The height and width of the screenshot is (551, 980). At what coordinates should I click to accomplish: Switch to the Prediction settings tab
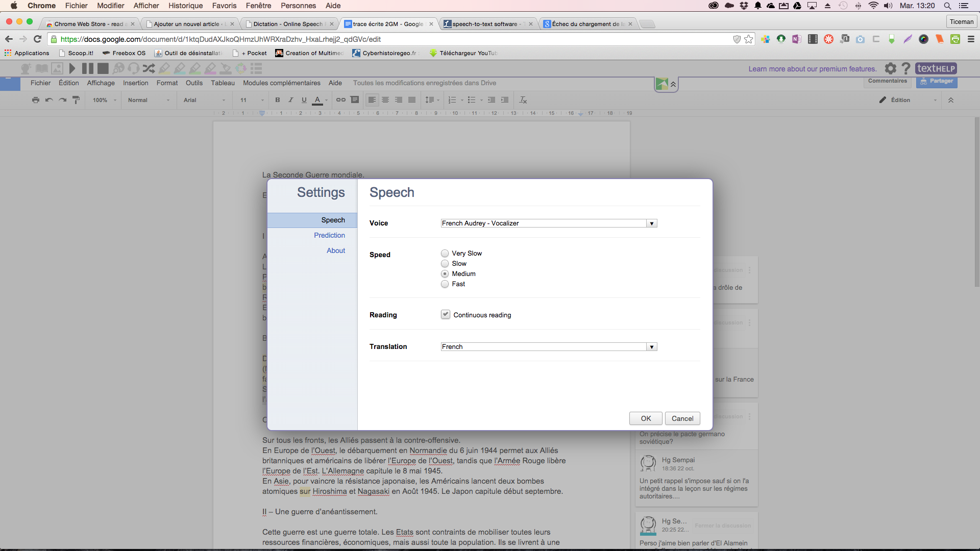click(329, 235)
